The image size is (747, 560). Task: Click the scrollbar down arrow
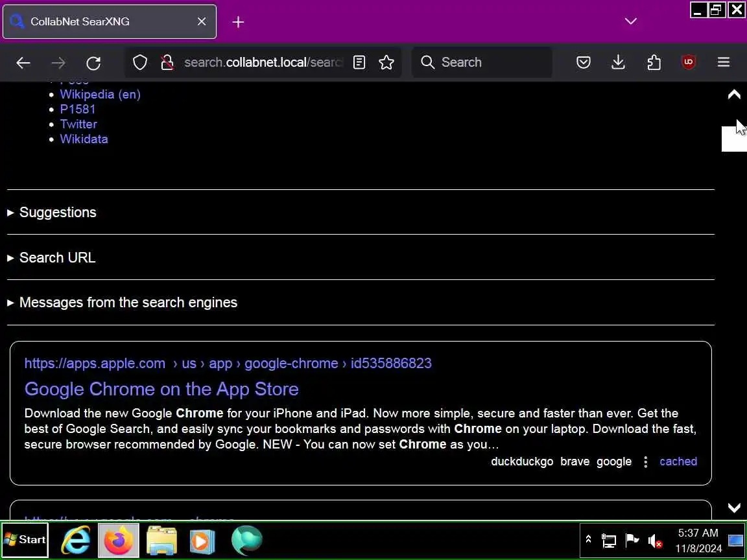pos(734,507)
